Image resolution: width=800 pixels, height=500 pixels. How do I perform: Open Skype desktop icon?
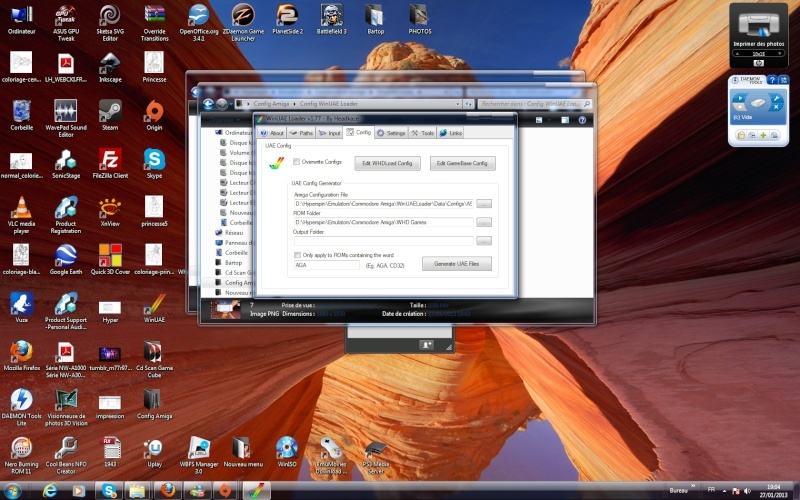coord(154,163)
